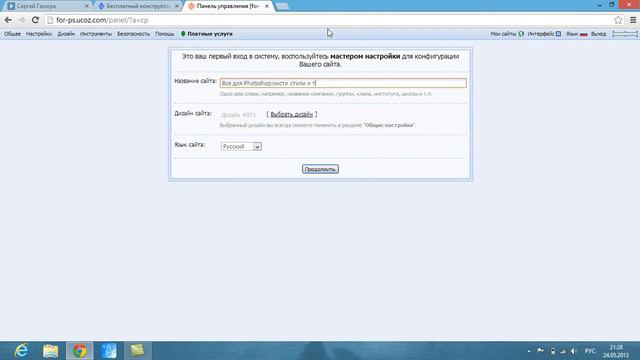Reload the page with the refresh icon
Image resolution: width=640 pixels, height=360 pixels.
coord(36,20)
